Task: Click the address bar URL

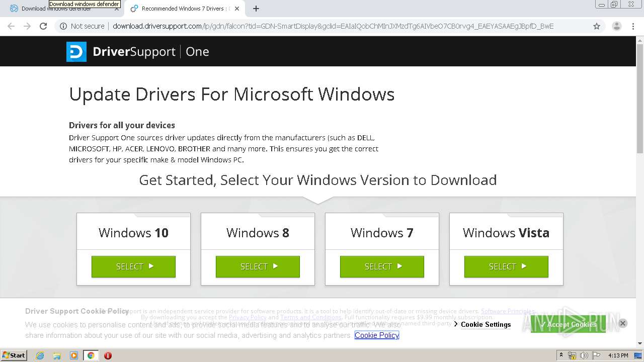Action: (x=333, y=26)
